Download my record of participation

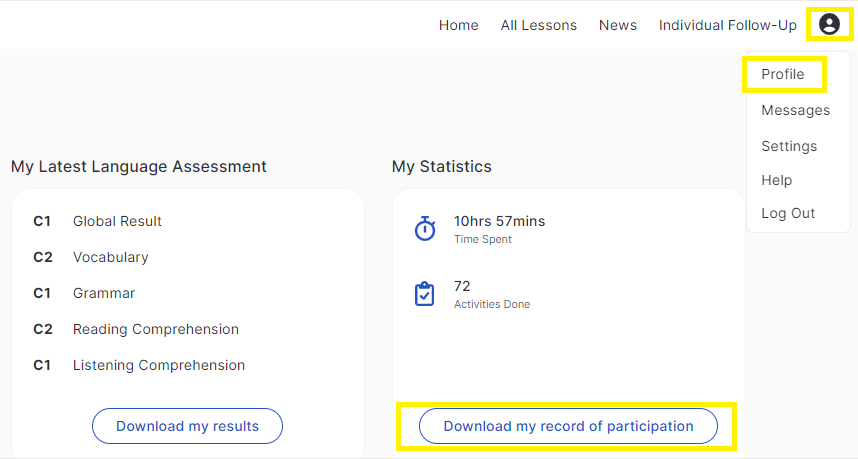568,426
